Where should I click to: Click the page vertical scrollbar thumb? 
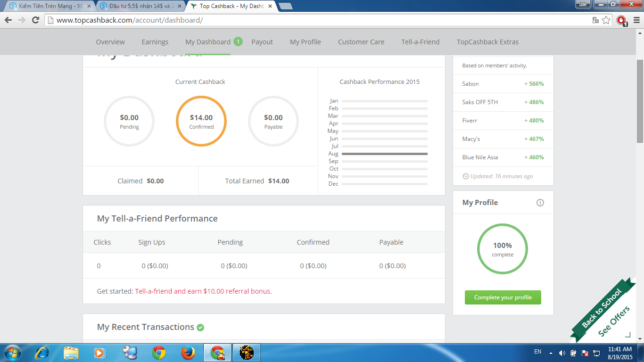tap(640, 101)
